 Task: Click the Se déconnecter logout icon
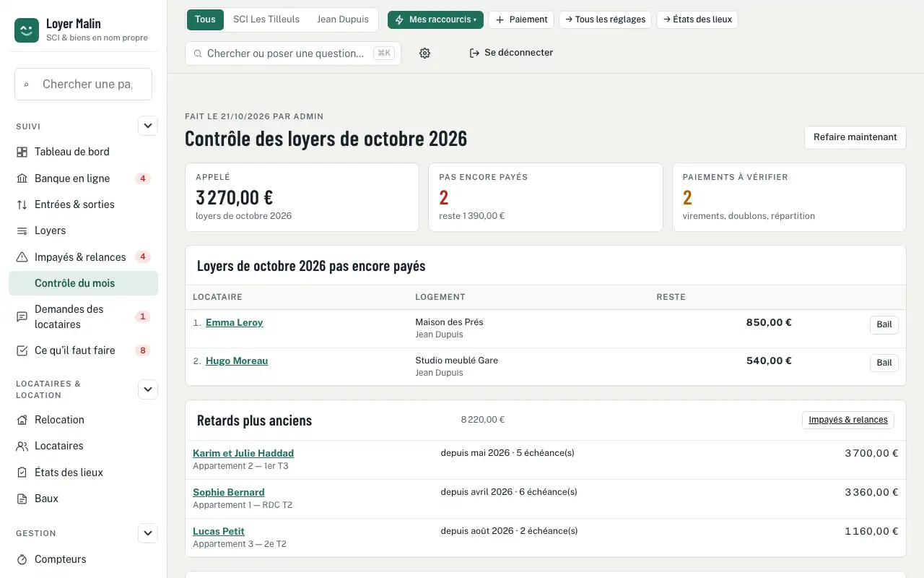[x=474, y=53]
